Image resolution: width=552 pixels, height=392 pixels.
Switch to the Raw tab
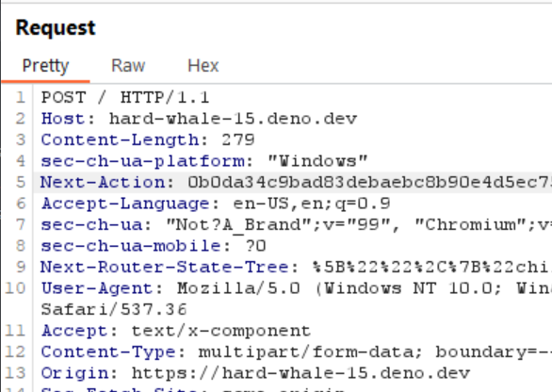[128, 66]
